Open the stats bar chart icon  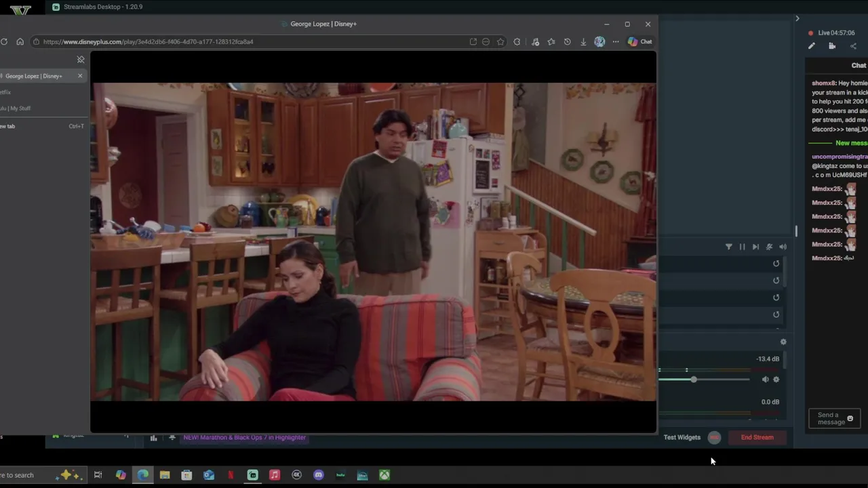pyautogui.click(x=153, y=438)
